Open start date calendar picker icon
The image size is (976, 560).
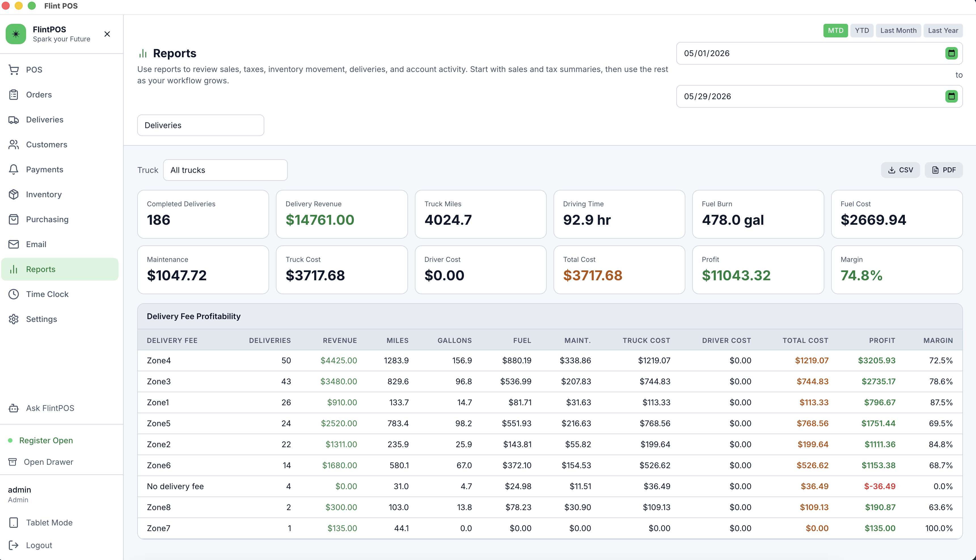pyautogui.click(x=951, y=53)
